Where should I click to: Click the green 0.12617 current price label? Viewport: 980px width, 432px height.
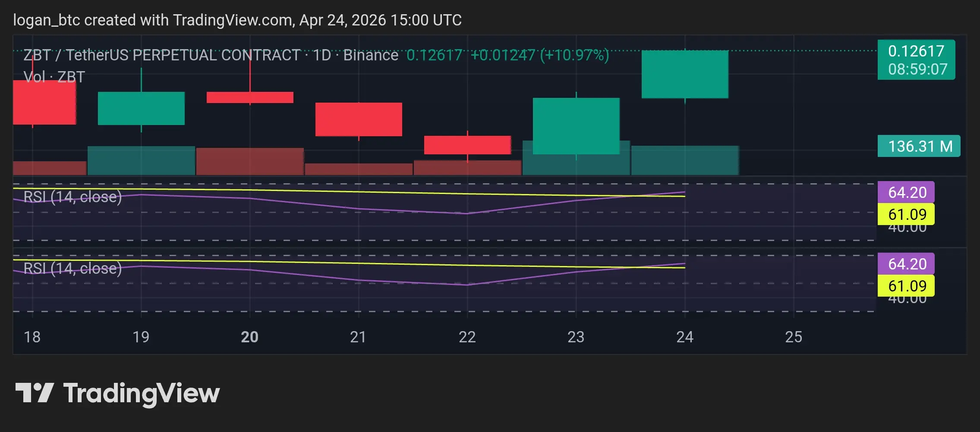(916, 59)
